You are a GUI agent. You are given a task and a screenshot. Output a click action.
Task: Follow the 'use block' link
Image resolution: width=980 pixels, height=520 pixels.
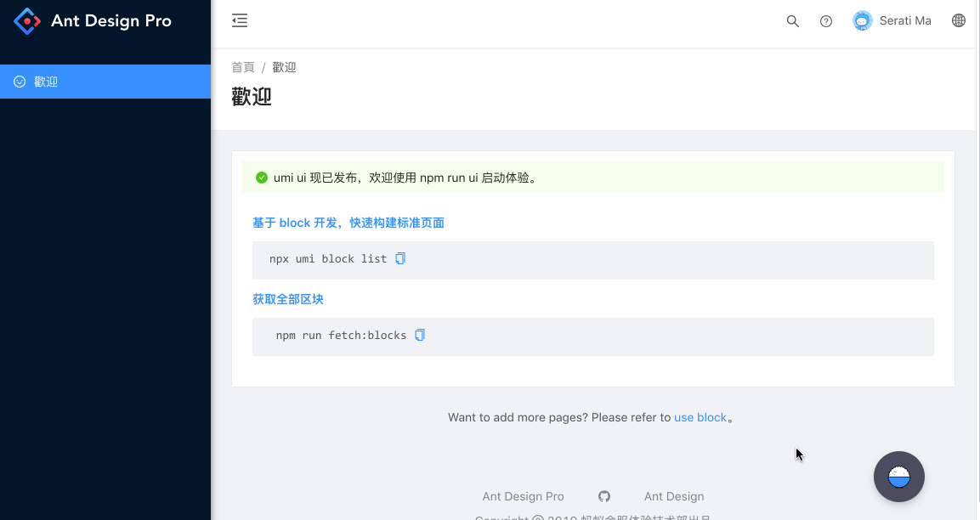coord(700,417)
